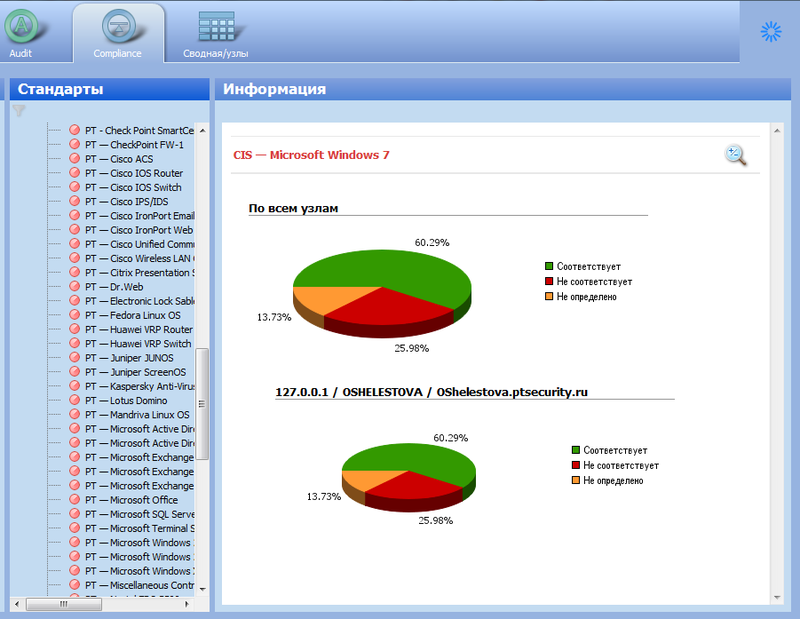Select PT — Cisco ACS standard

tap(119, 159)
